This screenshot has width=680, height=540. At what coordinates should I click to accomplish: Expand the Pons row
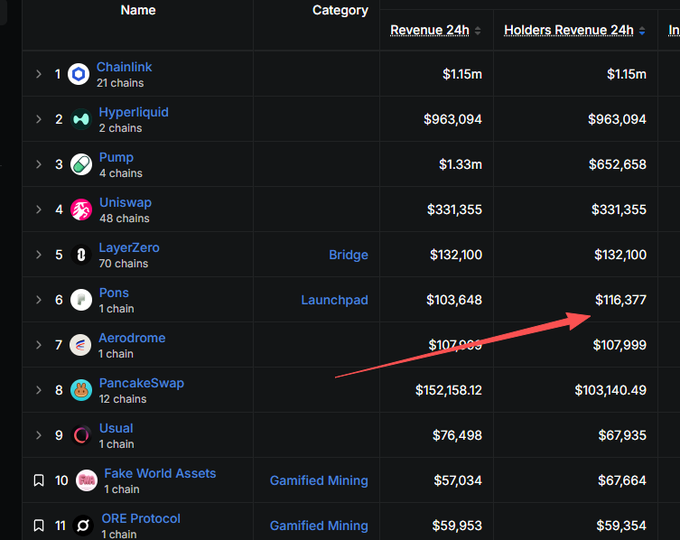[x=39, y=300]
